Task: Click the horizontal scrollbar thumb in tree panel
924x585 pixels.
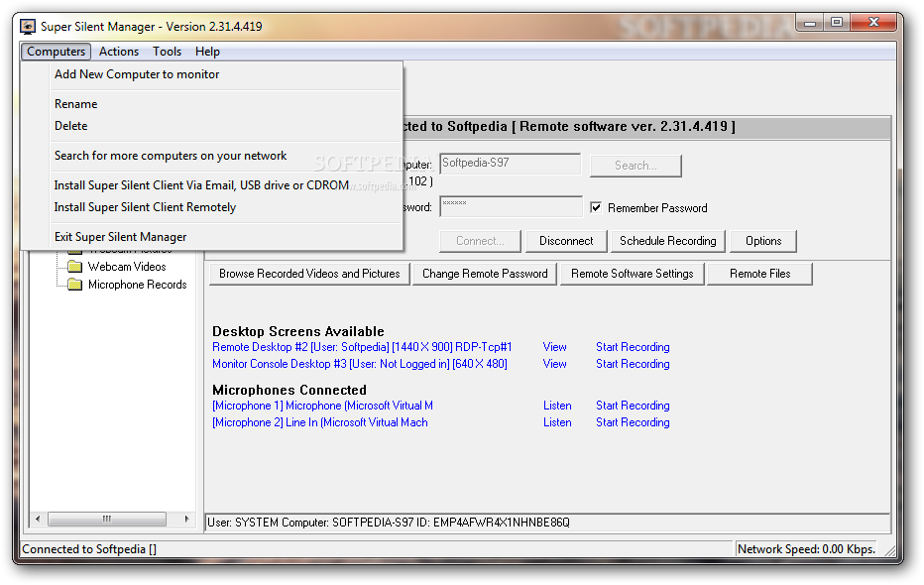Action: click(107, 519)
